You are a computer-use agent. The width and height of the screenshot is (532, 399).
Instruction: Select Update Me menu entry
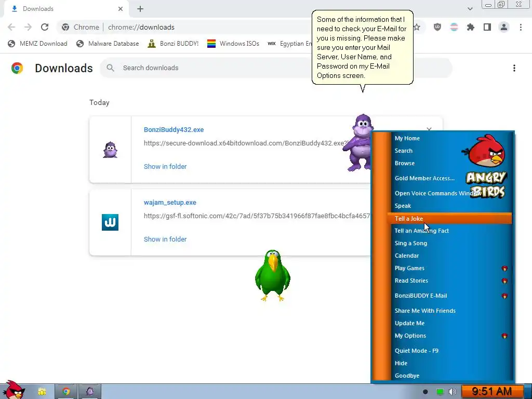point(409,323)
